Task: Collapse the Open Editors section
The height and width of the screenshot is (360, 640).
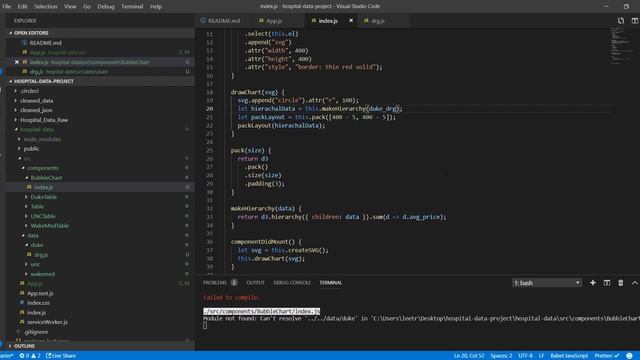Action: point(31,33)
